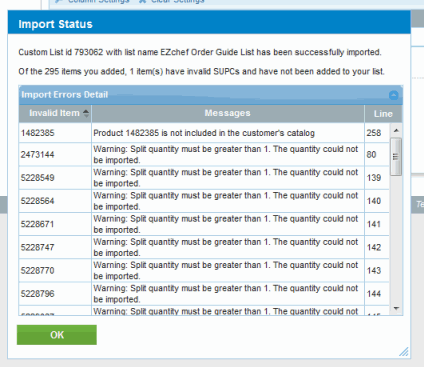Click the errors table scrollbar thumb

(x=396, y=157)
